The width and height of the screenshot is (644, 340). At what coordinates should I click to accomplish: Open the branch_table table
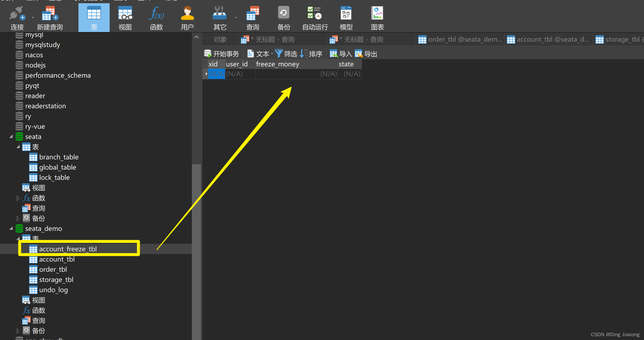59,157
